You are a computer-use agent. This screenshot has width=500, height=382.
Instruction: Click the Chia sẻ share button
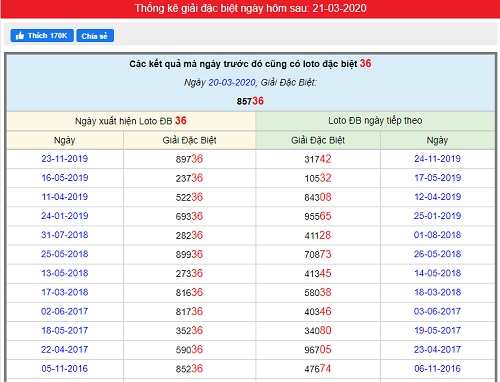pos(95,36)
